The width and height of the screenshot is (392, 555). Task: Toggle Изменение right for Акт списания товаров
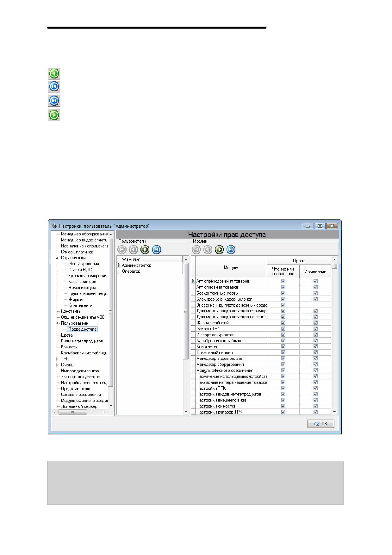click(315, 287)
